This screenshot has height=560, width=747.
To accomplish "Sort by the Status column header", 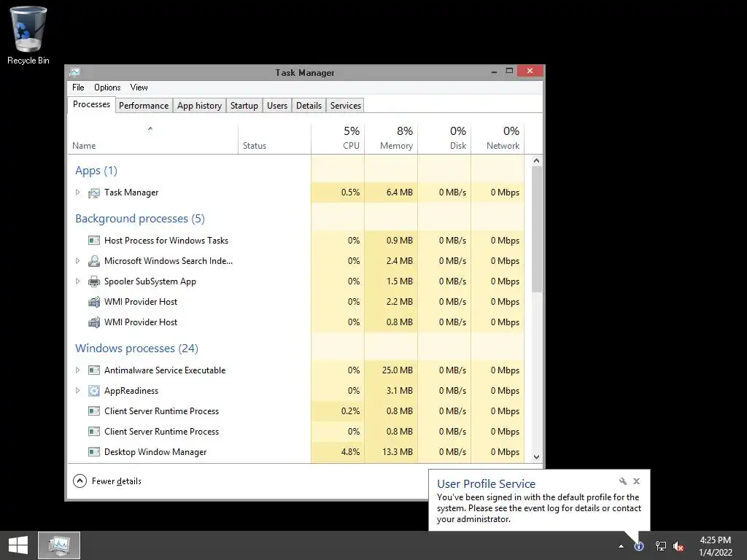I will (x=274, y=139).
